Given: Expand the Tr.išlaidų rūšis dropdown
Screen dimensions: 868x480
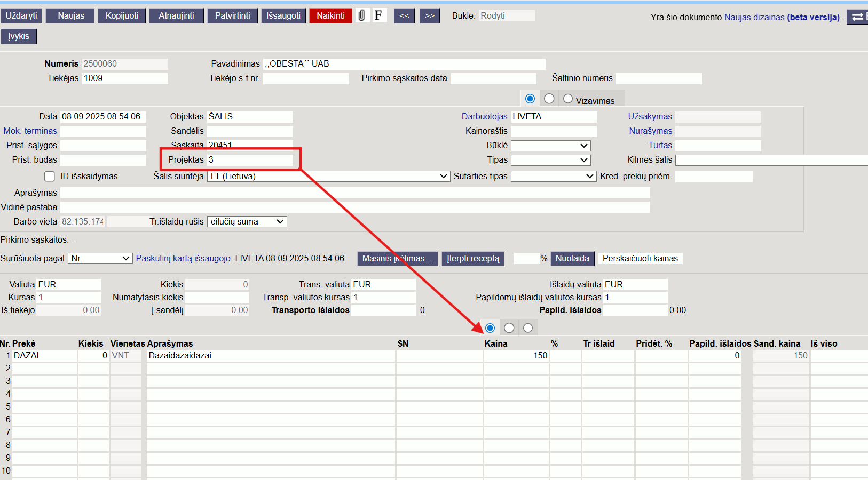Looking at the screenshot, I should coord(247,221).
